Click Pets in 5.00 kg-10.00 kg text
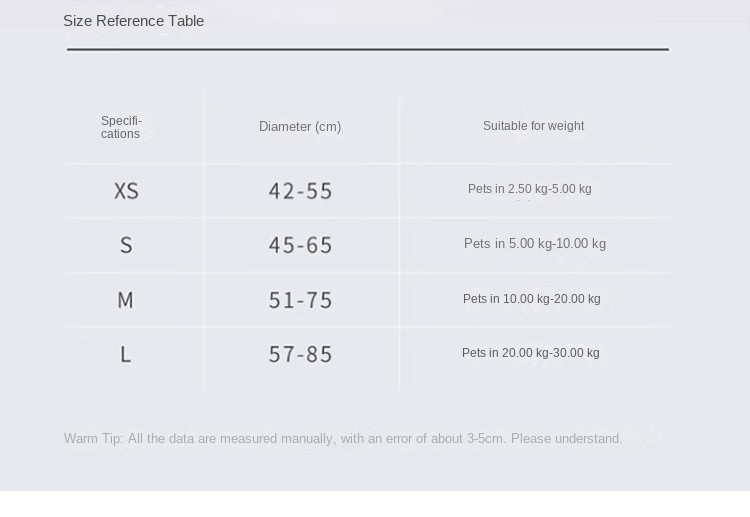The image size is (750, 517). pyautogui.click(x=535, y=243)
